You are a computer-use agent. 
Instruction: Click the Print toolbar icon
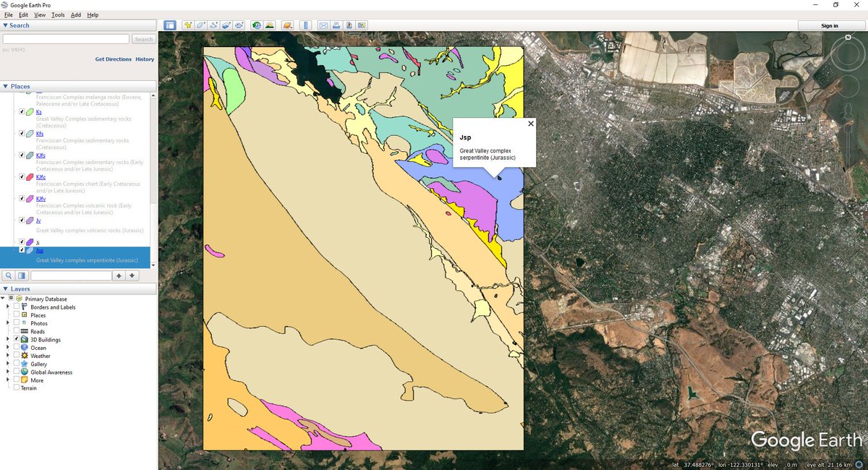[x=336, y=25]
